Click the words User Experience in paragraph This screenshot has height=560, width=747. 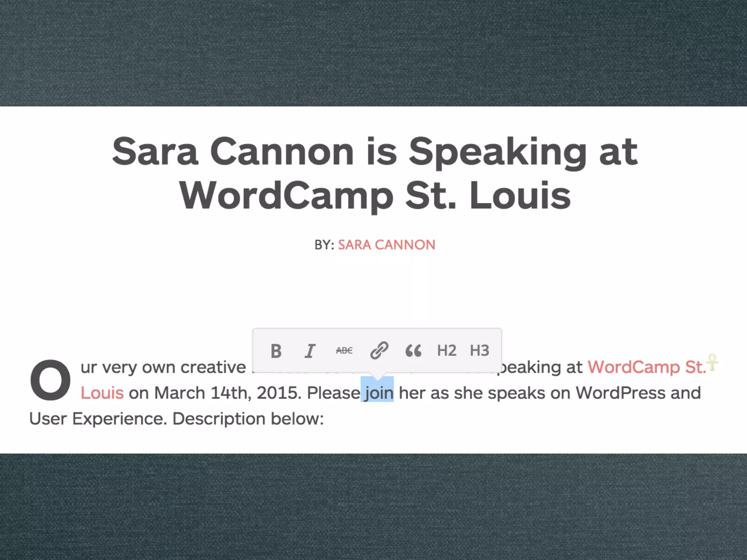(97, 419)
